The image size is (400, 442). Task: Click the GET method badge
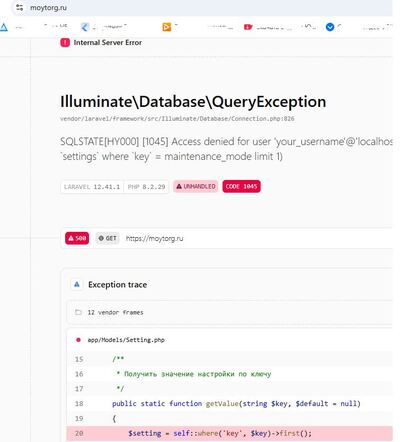point(107,238)
